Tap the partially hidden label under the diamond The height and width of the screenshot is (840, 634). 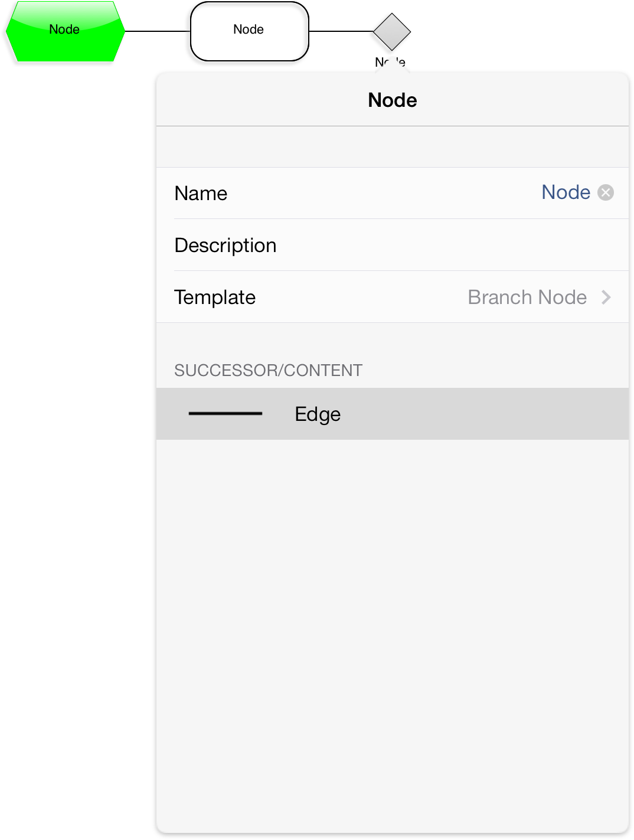tap(390, 62)
